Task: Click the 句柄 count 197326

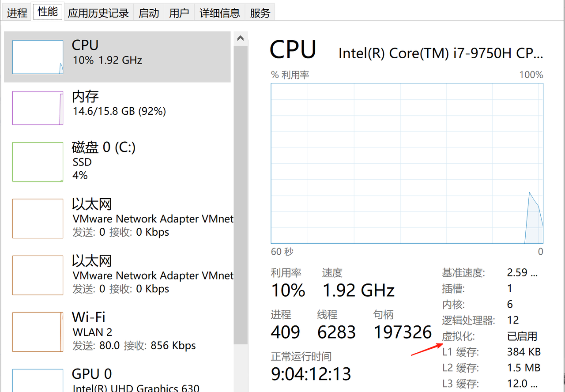Action: (403, 332)
